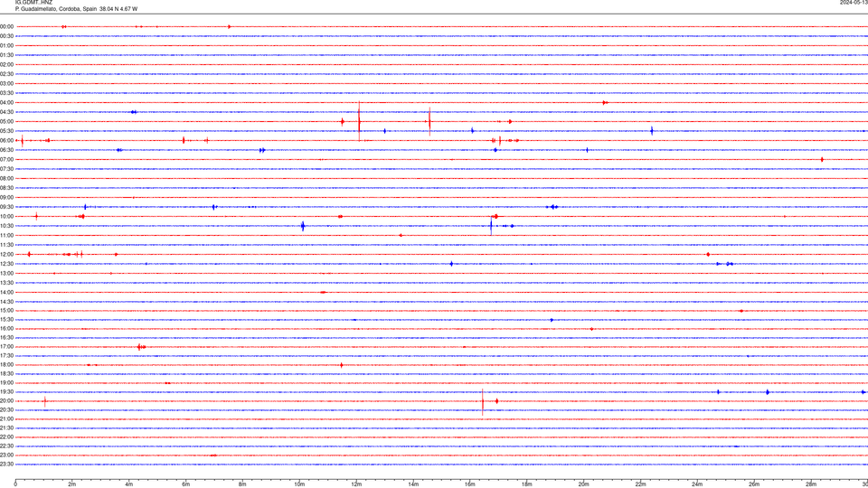Click the 09:00 row label

(x=6, y=198)
